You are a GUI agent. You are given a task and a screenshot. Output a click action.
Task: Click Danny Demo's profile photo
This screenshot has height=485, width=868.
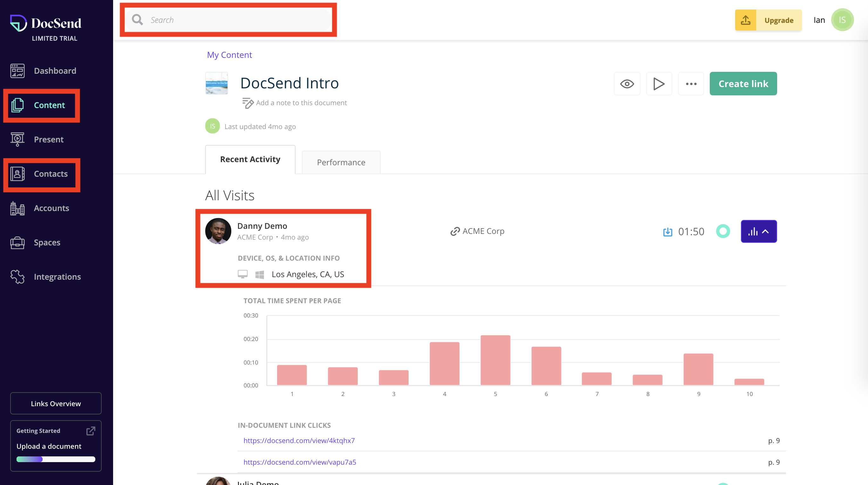(218, 231)
